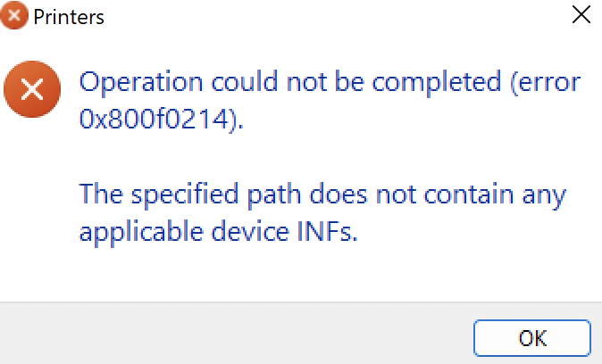
Task: Click the INFs. text at message end
Action: [328, 231]
